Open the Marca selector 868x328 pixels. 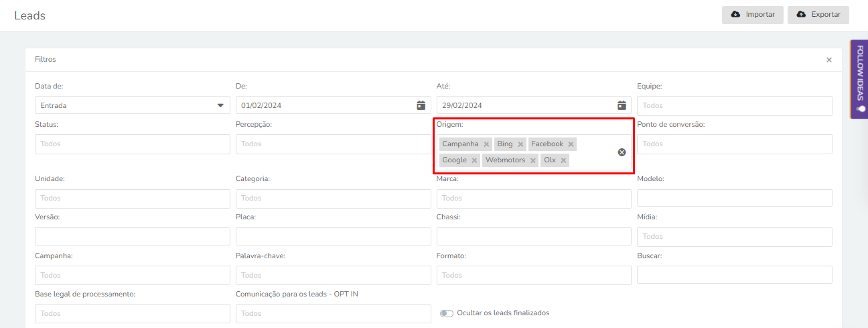coord(534,198)
